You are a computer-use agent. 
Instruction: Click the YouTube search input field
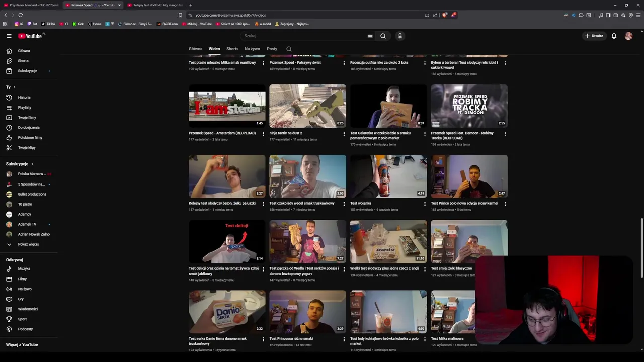tap(304, 36)
